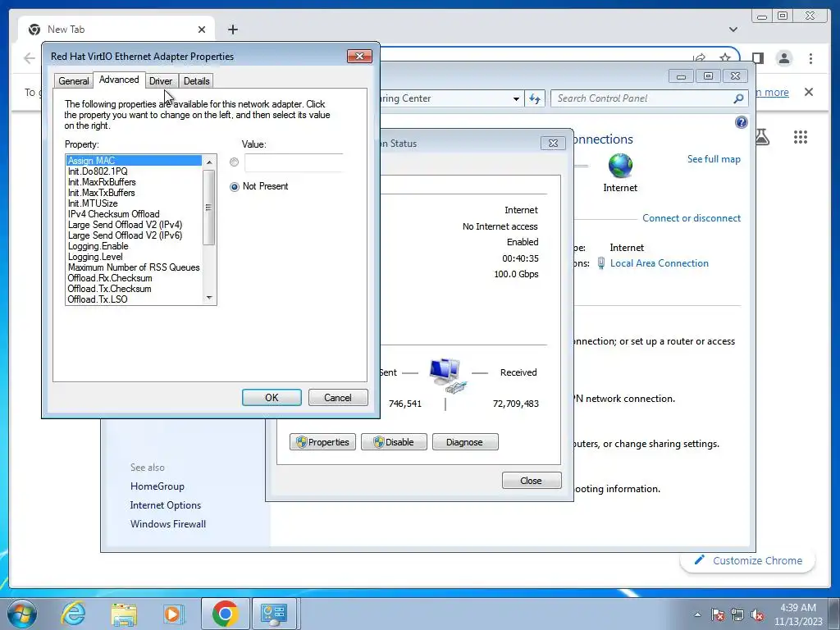Open Windows Explorer from taskbar
This screenshot has height=630, width=840.
point(124,614)
